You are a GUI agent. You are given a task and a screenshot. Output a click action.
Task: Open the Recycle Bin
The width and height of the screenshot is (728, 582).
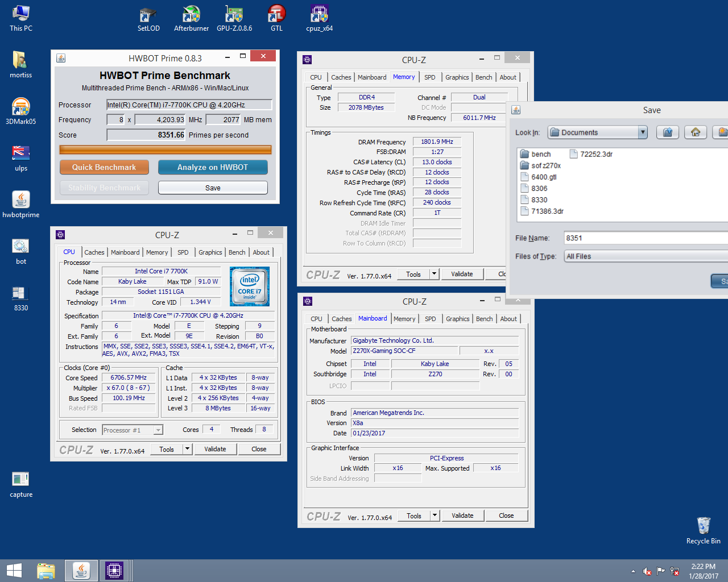704,530
